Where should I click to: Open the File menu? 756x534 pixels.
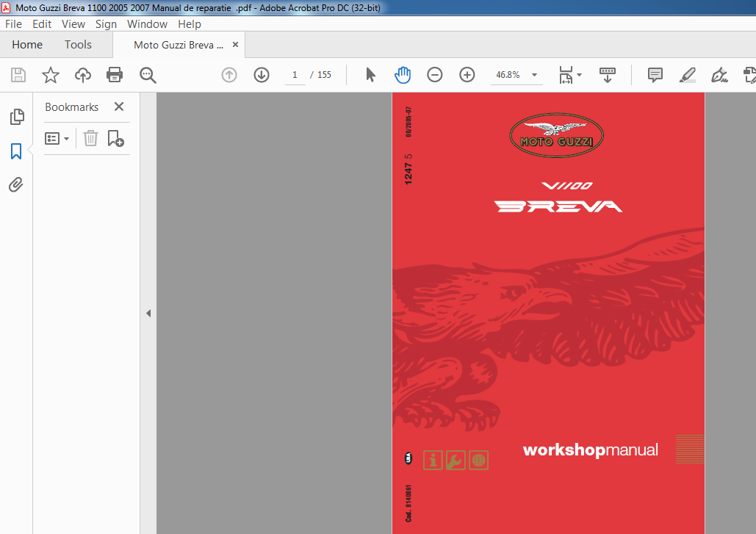[13, 24]
